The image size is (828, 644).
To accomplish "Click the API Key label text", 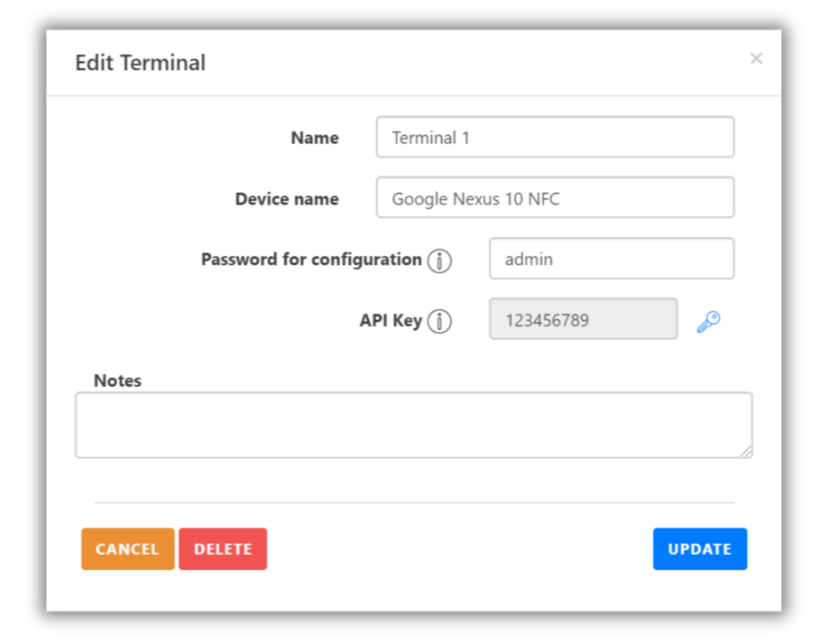I will tap(390, 321).
